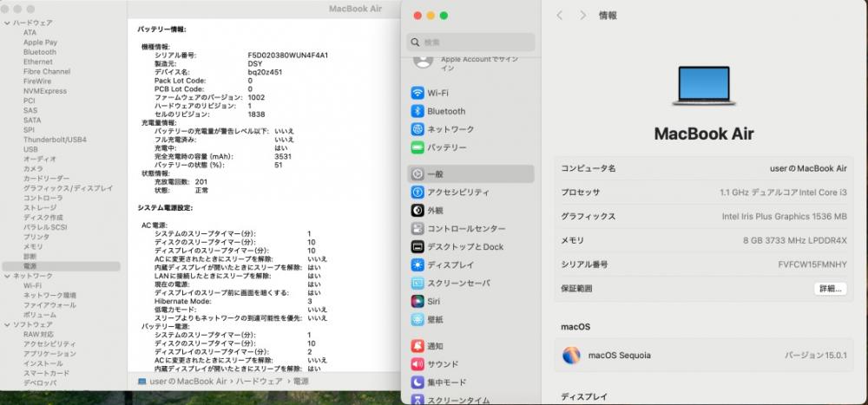
Task: Open the 外観 appearance icon
Action: (418, 210)
